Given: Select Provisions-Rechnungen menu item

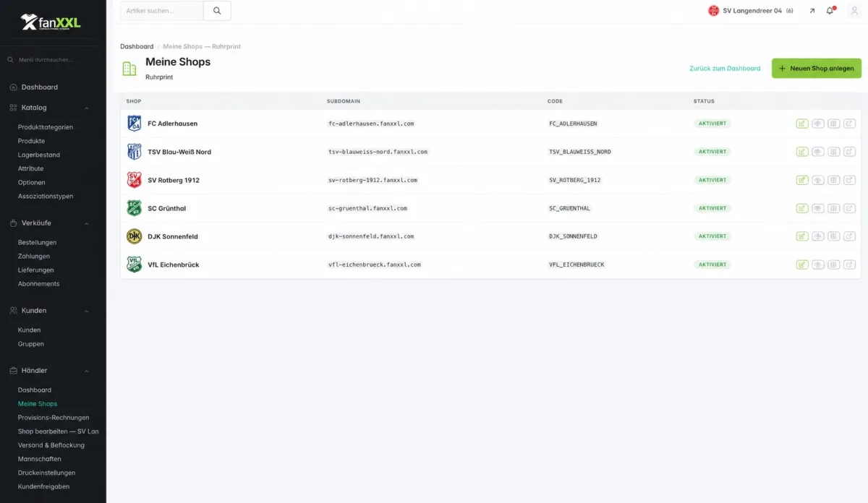Looking at the screenshot, I should point(54,418).
